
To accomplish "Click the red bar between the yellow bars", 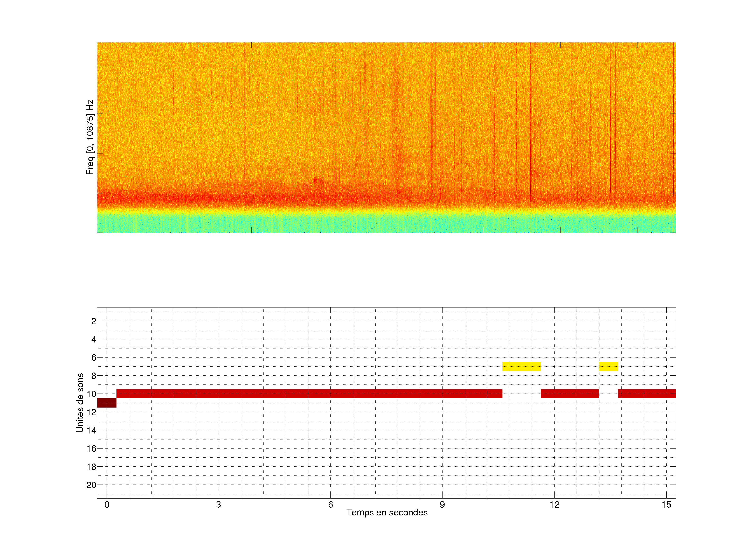I will tap(570, 394).
